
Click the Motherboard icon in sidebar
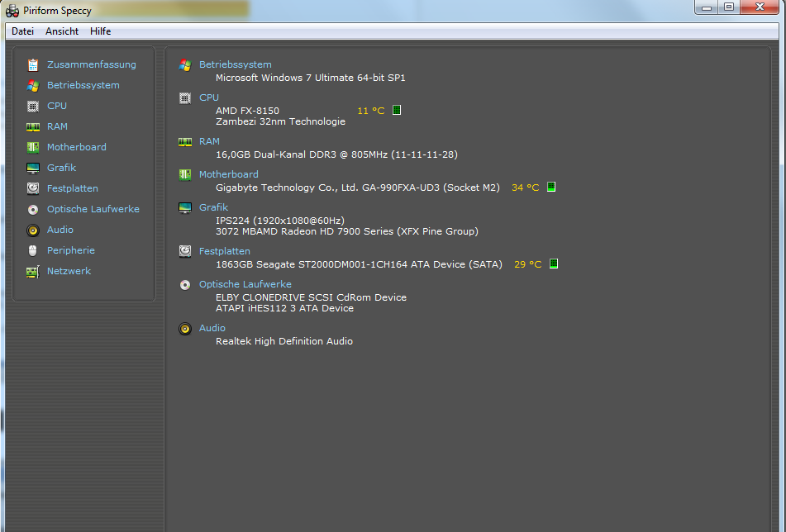click(33, 147)
